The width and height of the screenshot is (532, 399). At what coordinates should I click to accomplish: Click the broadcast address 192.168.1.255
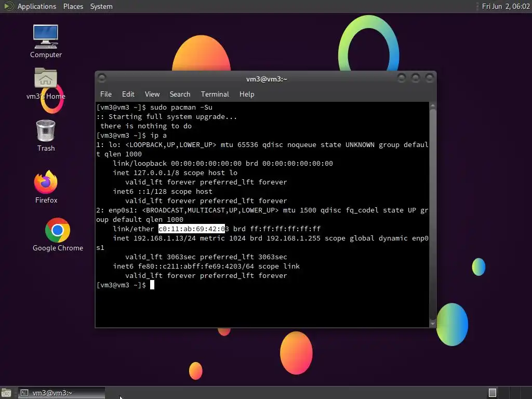click(294, 238)
